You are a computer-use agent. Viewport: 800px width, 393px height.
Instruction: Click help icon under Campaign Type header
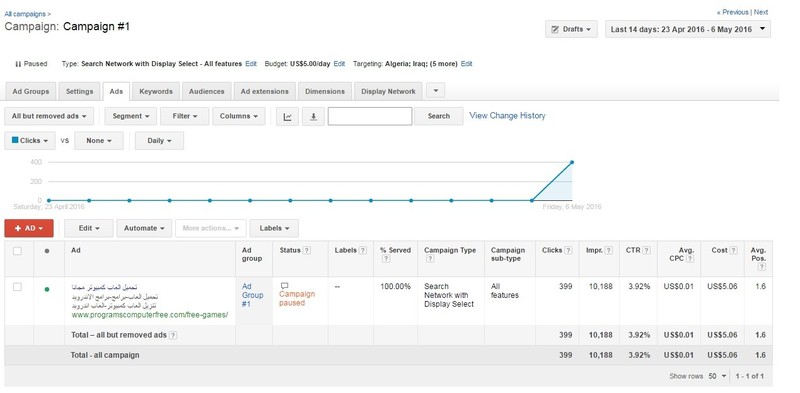[x=430, y=259]
